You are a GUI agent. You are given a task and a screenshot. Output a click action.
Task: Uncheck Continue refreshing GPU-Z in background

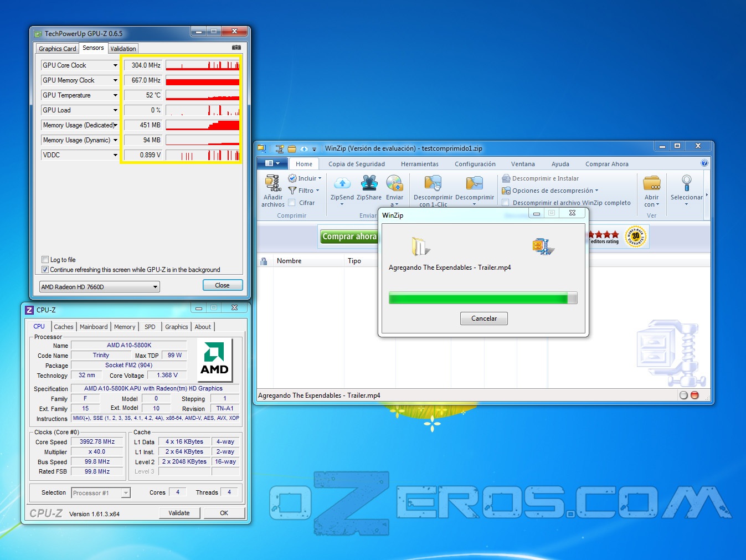pyautogui.click(x=45, y=270)
